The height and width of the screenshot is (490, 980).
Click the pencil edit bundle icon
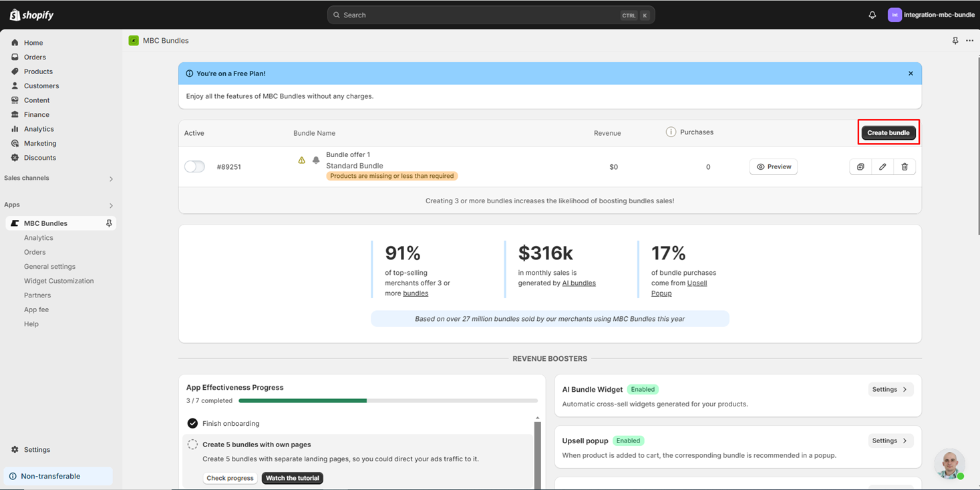coord(882,167)
